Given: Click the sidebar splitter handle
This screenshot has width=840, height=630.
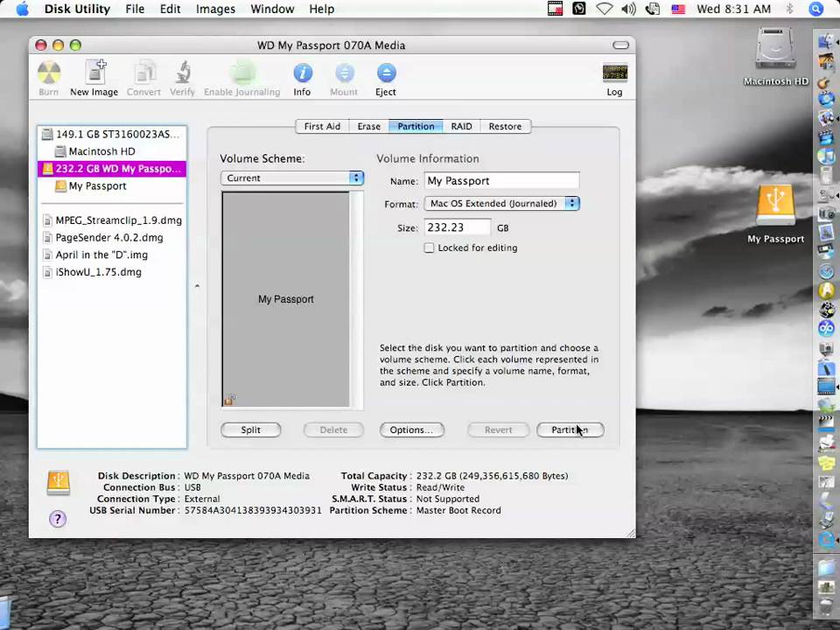Looking at the screenshot, I should click(x=197, y=286).
